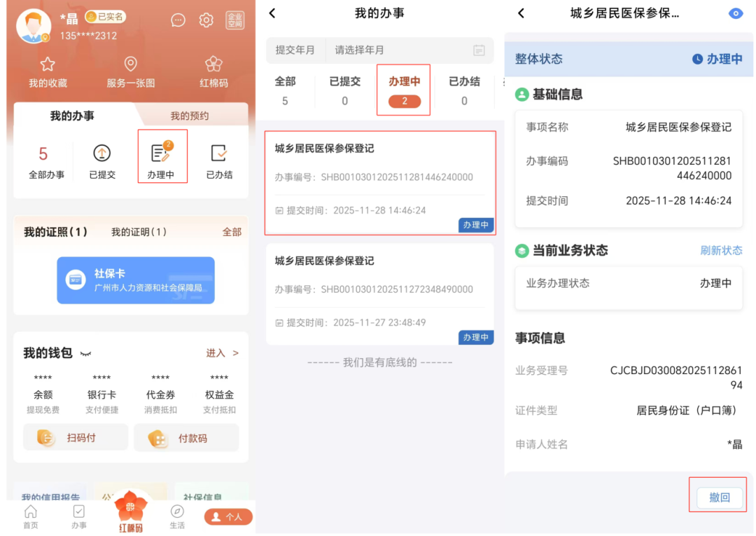
Task: Expand wallet via 进入 arrow
Action: pyautogui.click(x=222, y=353)
